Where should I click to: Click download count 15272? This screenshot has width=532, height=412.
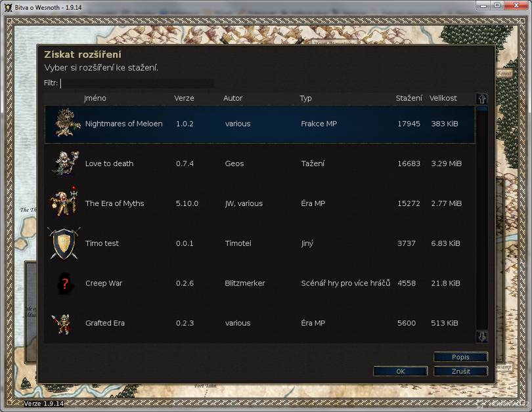409,203
